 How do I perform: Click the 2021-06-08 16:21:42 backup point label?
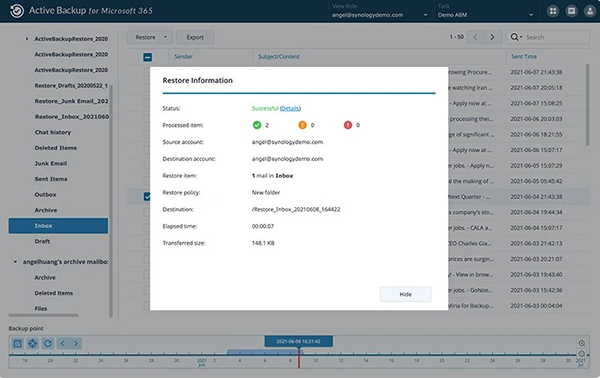tap(298, 341)
